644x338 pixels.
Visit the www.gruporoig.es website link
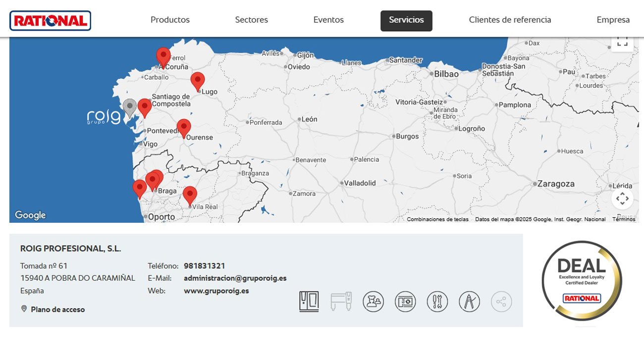(x=215, y=290)
